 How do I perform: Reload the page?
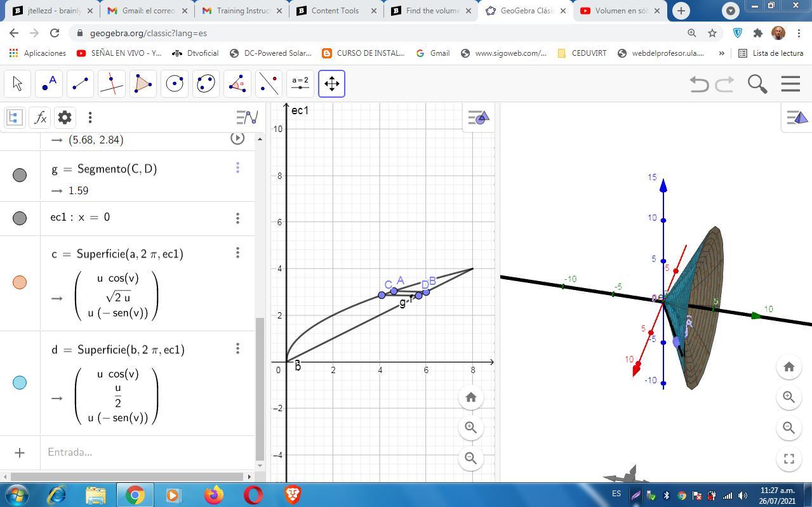click(55, 33)
